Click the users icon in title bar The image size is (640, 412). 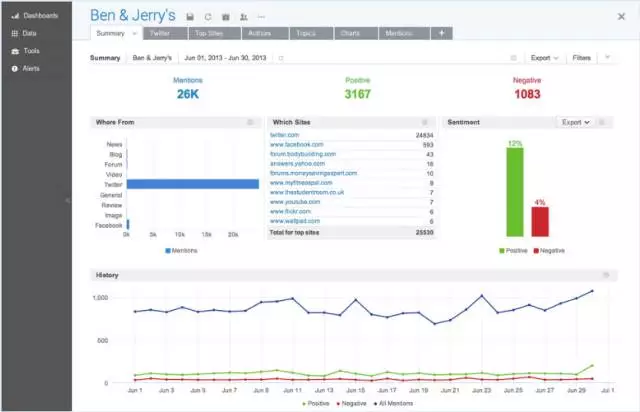[243, 17]
